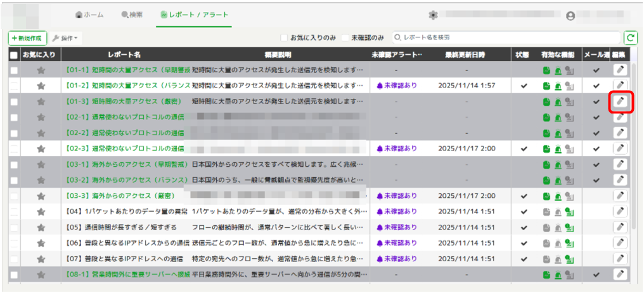Click the edit pencil for 【02-3】 row
The width and height of the screenshot is (644, 293).
pyautogui.click(x=620, y=148)
